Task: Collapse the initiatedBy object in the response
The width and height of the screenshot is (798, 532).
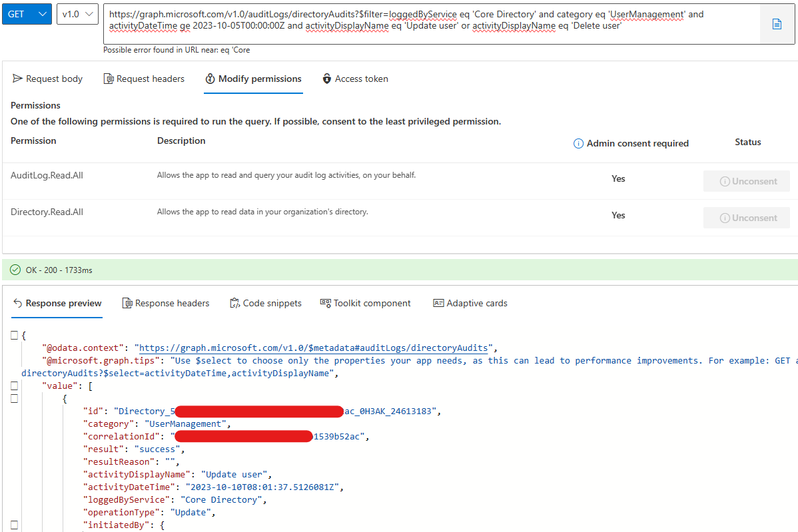Action: (x=14, y=525)
